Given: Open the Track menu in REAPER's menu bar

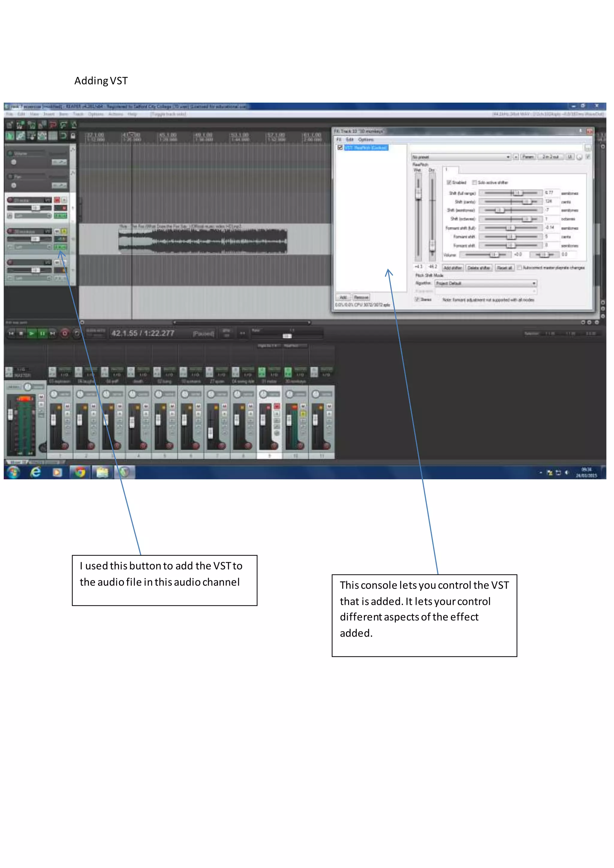Looking at the screenshot, I should pyautogui.click(x=78, y=114).
